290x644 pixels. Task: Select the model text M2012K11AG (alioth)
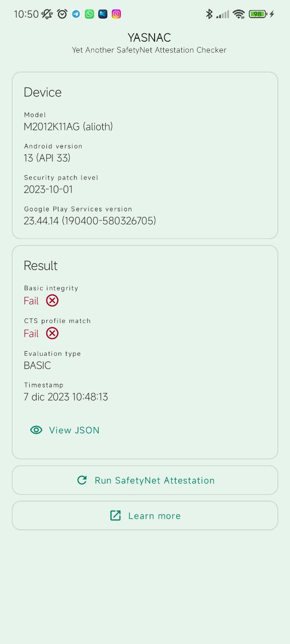tap(68, 127)
